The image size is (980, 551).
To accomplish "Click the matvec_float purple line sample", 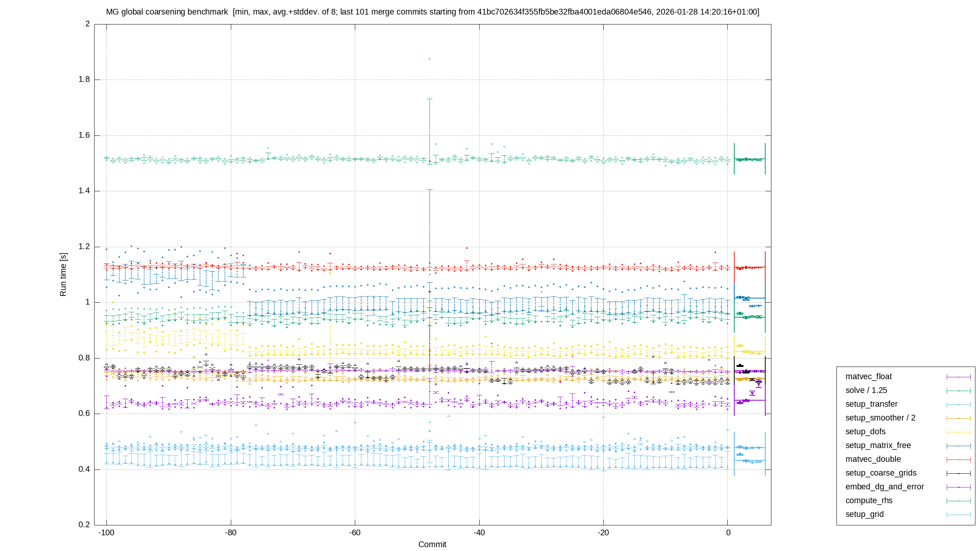I will tap(959, 377).
